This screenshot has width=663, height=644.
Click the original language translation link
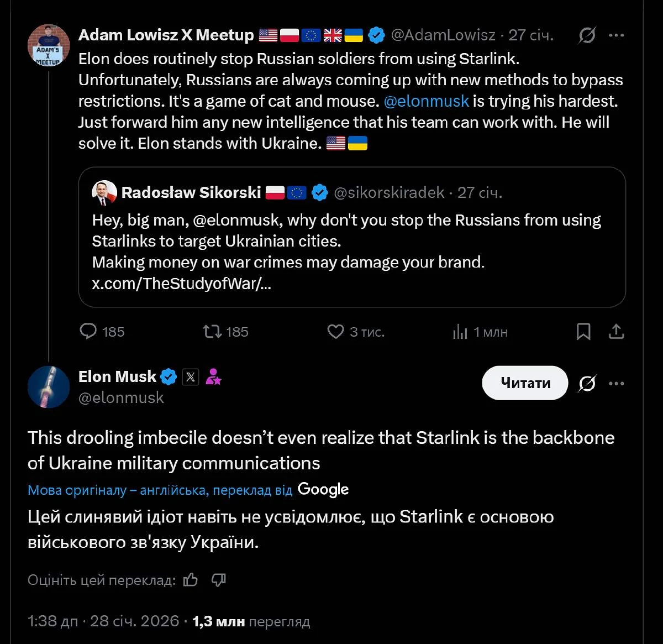[x=160, y=490]
